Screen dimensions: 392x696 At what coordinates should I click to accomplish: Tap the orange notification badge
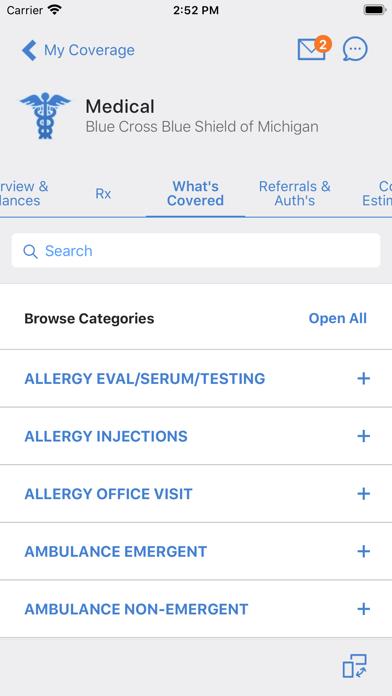[x=323, y=44]
